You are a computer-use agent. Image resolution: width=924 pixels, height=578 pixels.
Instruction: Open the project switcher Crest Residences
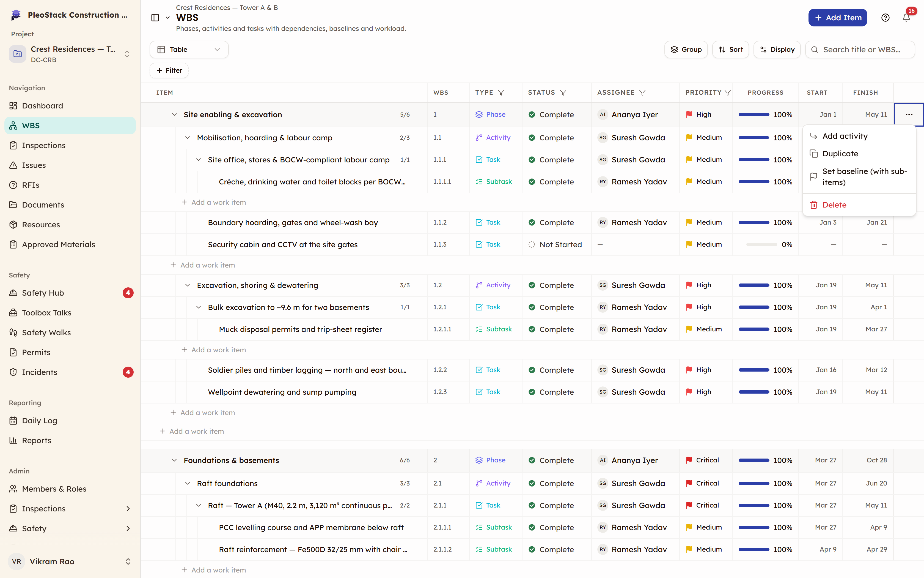(70, 54)
